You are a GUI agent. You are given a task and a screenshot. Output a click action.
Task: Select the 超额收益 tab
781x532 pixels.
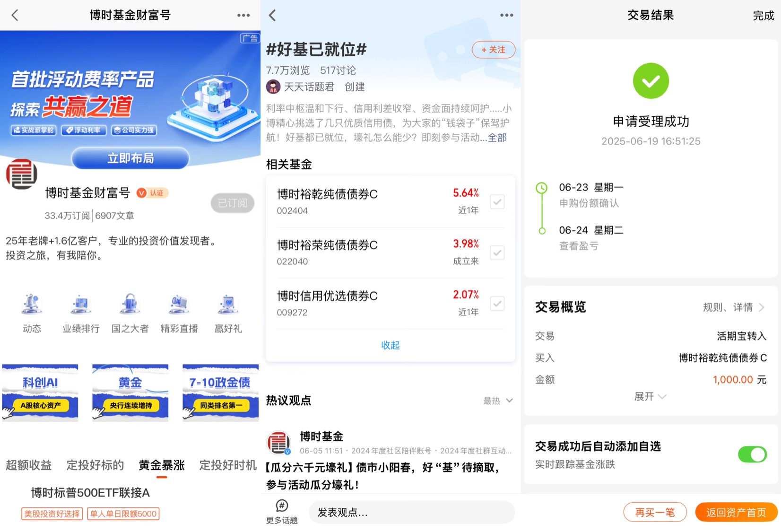(29, 465)
